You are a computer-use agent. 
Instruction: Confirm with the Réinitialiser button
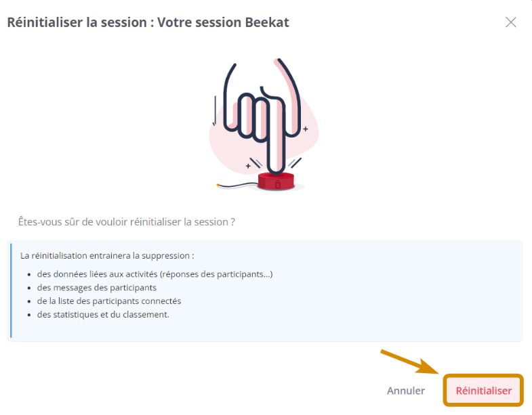coord(483,391)
